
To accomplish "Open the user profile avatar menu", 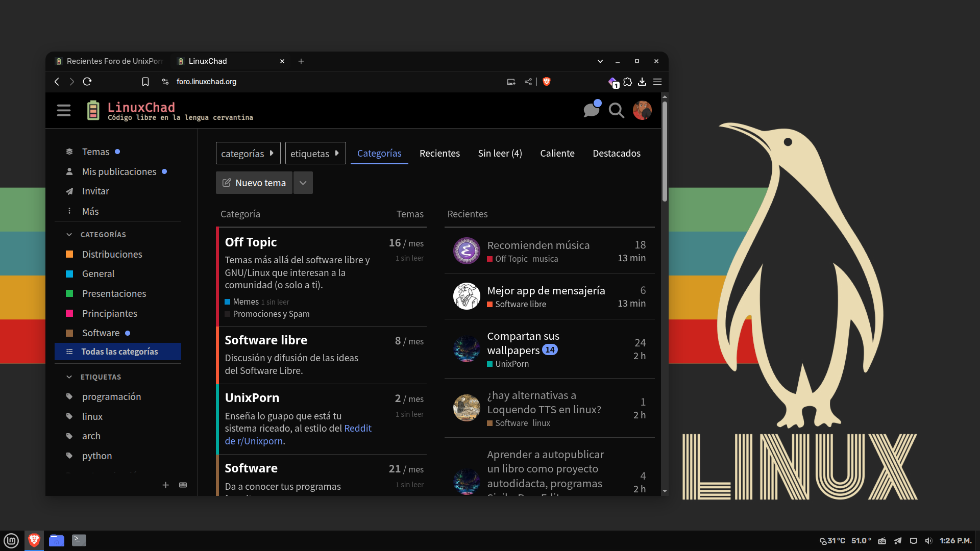I will click(642, 110).
